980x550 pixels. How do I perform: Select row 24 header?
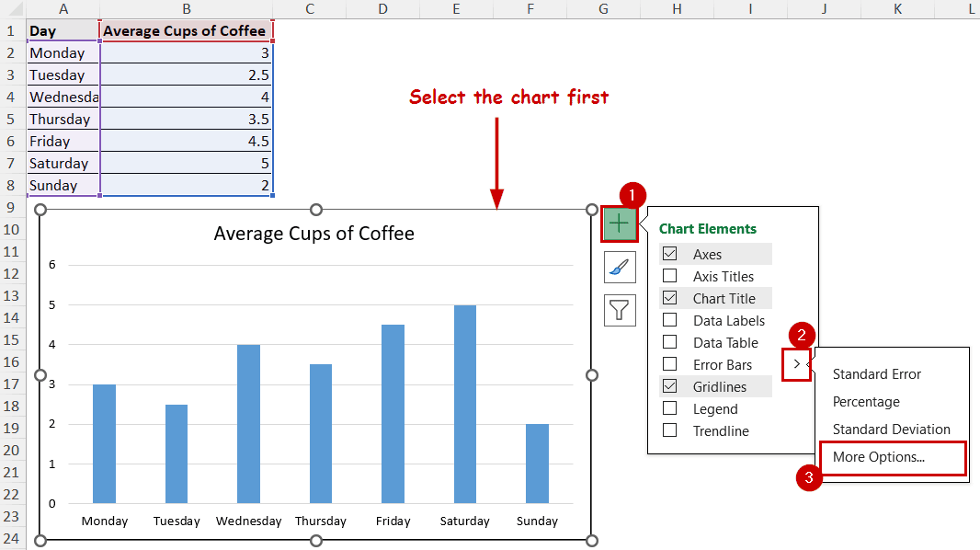click(x=11, y=539)
